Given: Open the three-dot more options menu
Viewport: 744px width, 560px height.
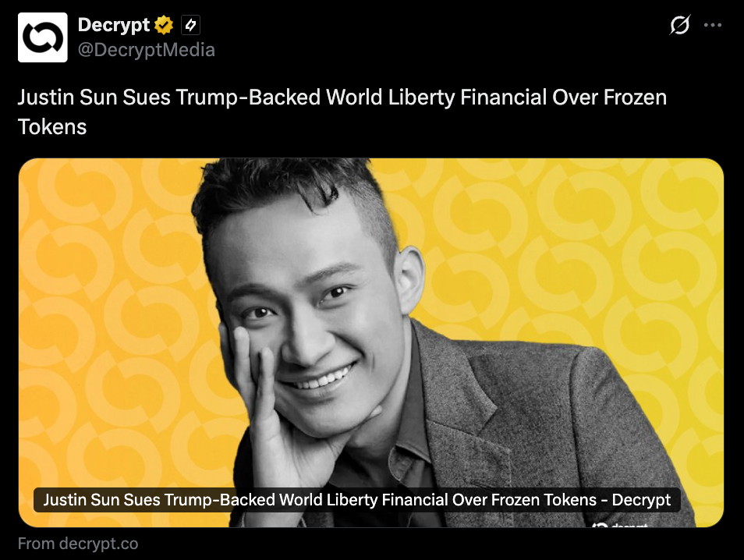Looking at the screenshot, I should point(713,25).
